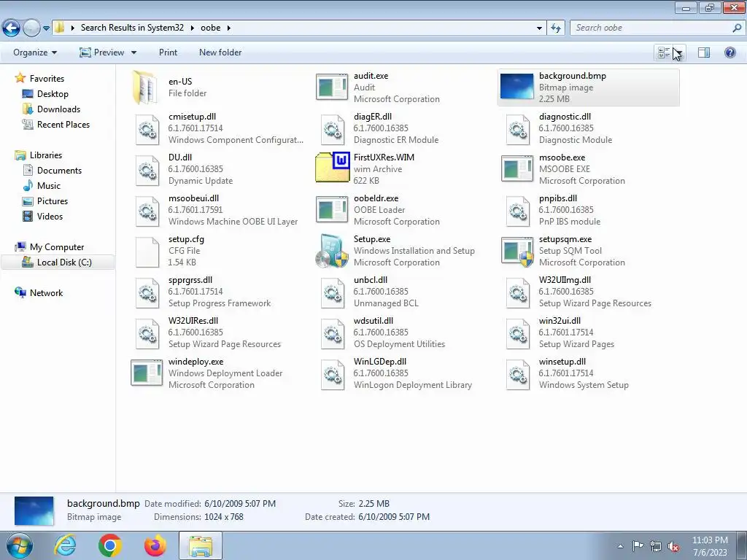Viewport: 747px width, 560px height.
Task: Select the oobeldr.exe application icon
Action: click(332, 209)
